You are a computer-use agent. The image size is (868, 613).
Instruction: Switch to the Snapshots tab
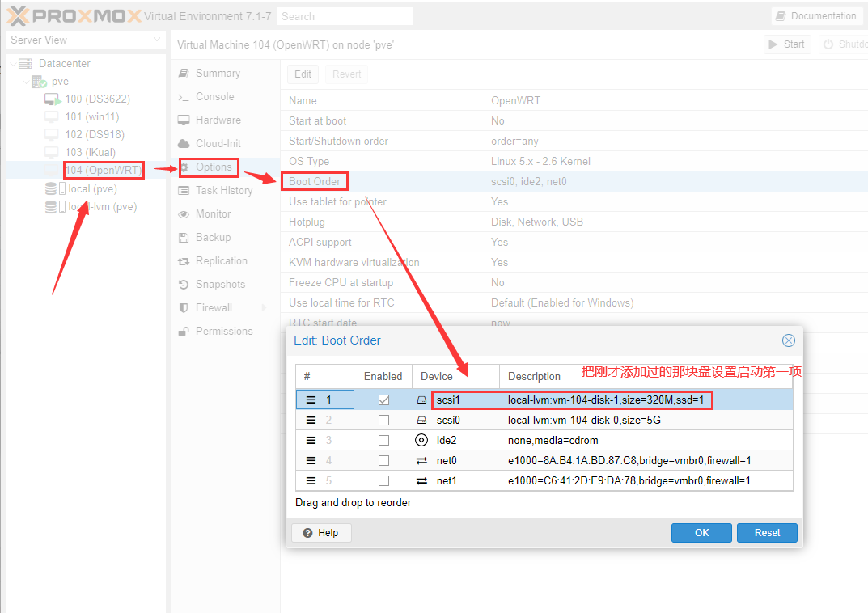point(220,285)
